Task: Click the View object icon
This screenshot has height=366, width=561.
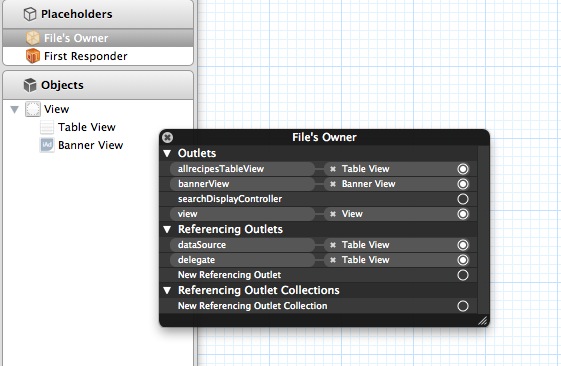Action: [33, 109]
